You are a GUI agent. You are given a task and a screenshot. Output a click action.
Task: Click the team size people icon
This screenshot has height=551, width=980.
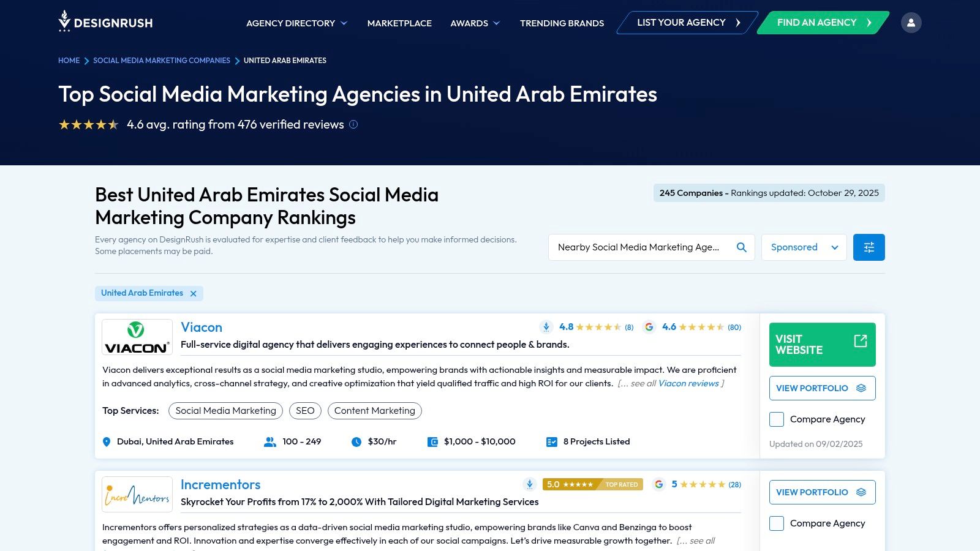click(270, 442)
